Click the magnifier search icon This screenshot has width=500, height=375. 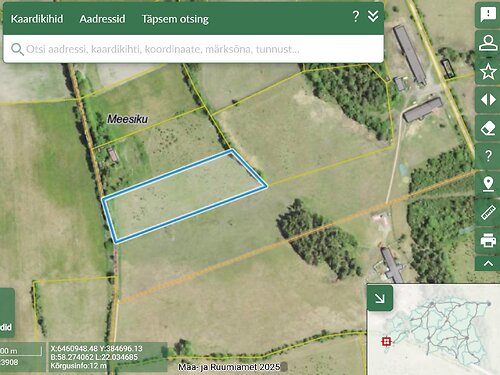17,49
